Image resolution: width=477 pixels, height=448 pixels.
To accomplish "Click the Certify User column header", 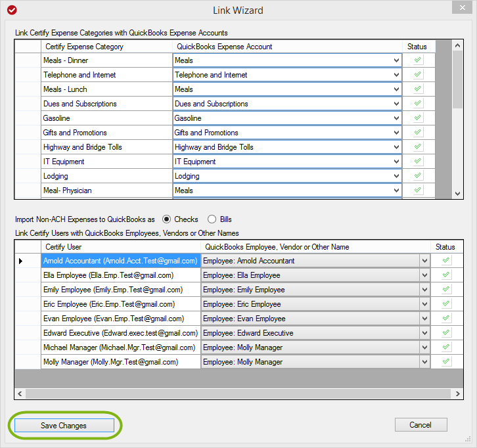I will click(121, 246).
